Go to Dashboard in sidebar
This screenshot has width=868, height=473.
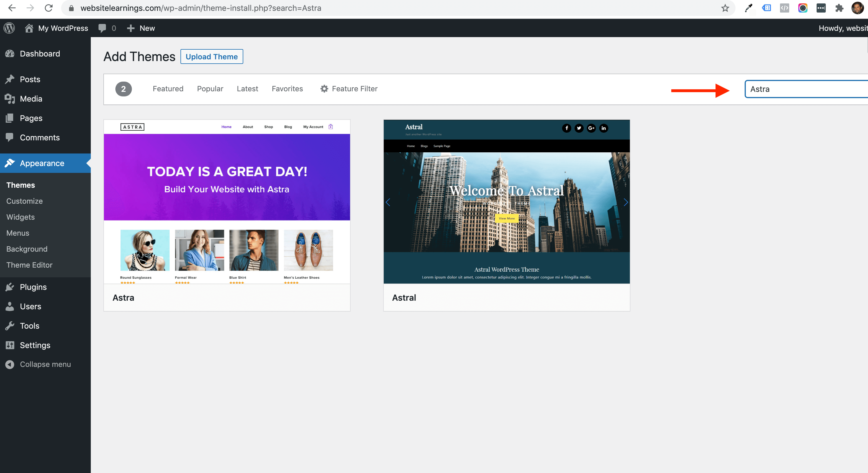point(45,54)
